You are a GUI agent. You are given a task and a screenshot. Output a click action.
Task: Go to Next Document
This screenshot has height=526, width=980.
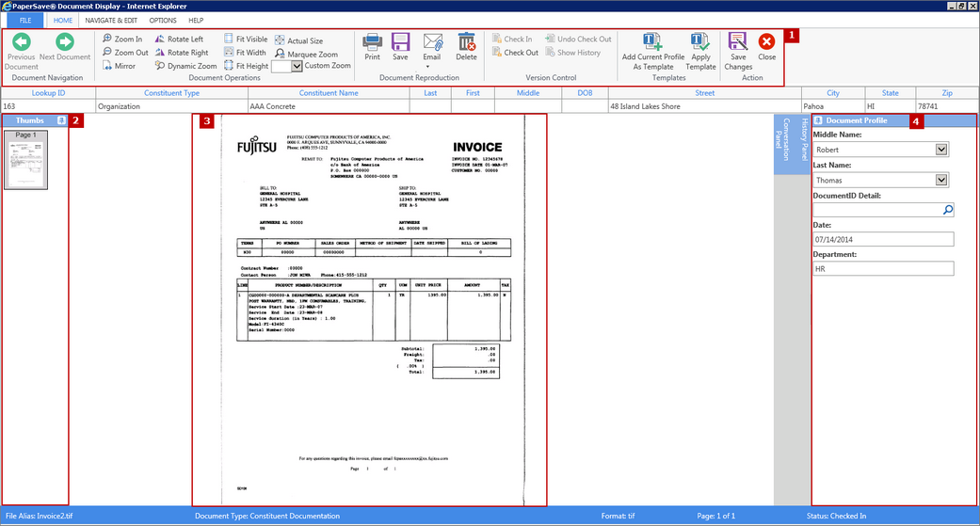click(64, 47)
